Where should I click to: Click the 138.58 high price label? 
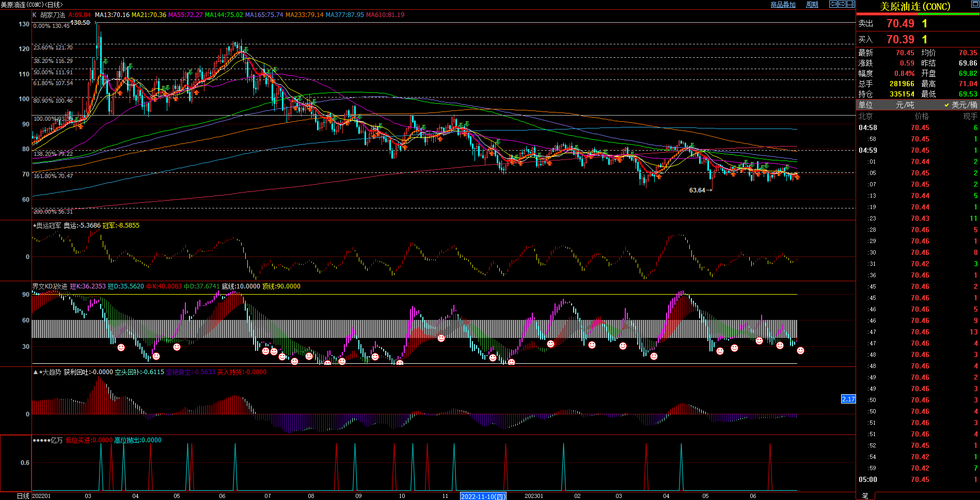pos(80,23)
